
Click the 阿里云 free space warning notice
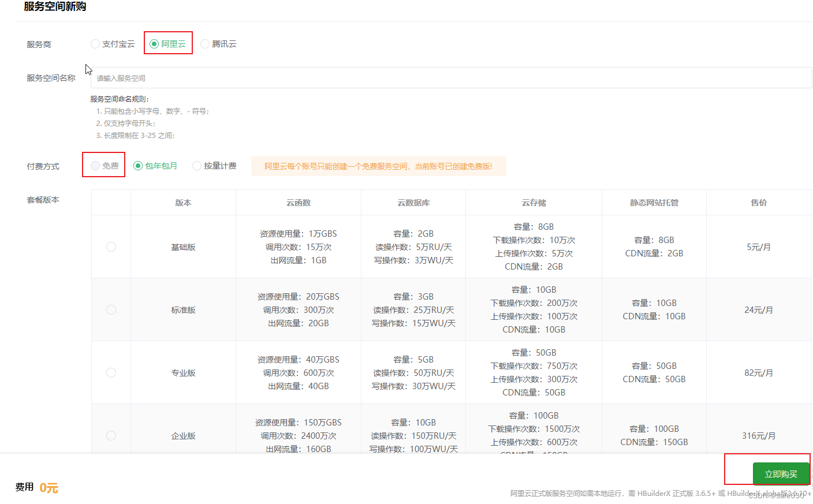379,166
